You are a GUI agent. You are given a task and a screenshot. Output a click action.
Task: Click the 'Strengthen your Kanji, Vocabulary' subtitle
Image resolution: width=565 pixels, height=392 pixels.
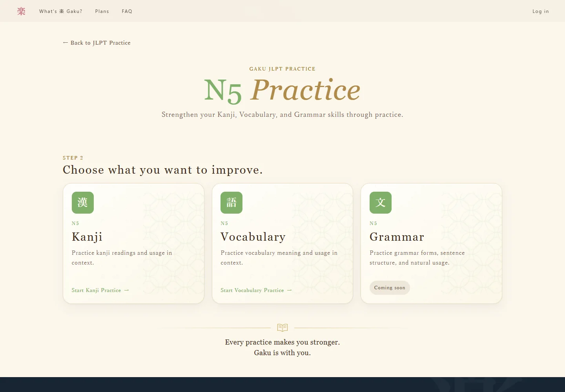[282, 114]
